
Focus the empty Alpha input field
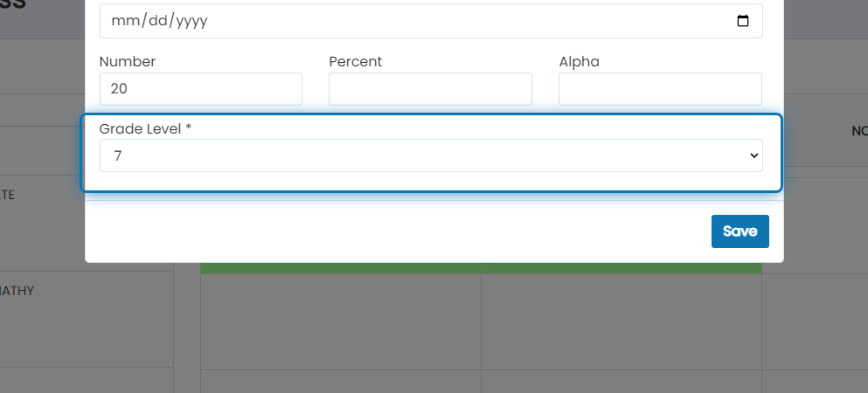coord(660,89)
